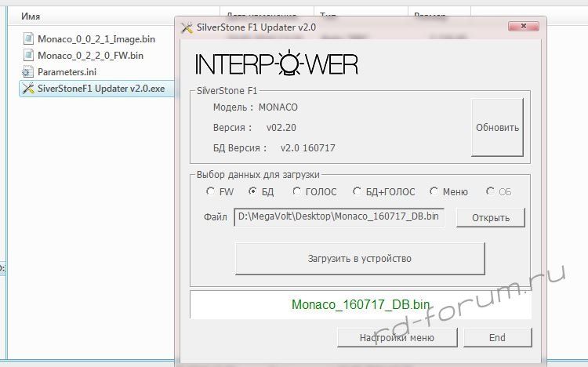Click the SiverStoneF1 Updater exe icon
588x367 pixels.
pyautogui.click(x=29, y=88)
